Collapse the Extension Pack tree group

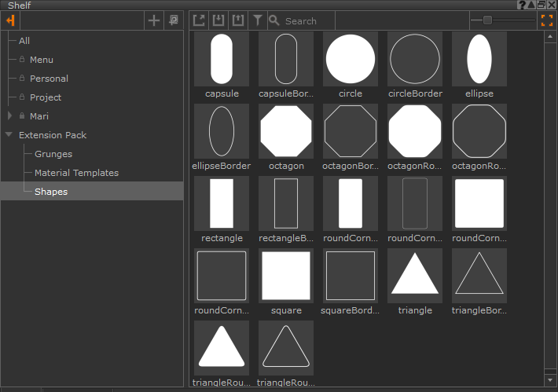[x=9, y=135]
